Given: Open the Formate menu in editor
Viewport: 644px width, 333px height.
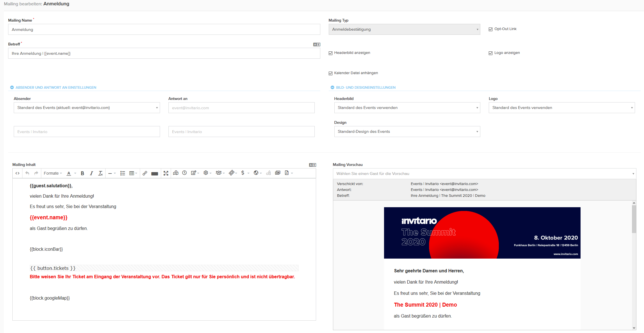Looking at the screenshot, I should pyautogui.click(x=52, y=173).
